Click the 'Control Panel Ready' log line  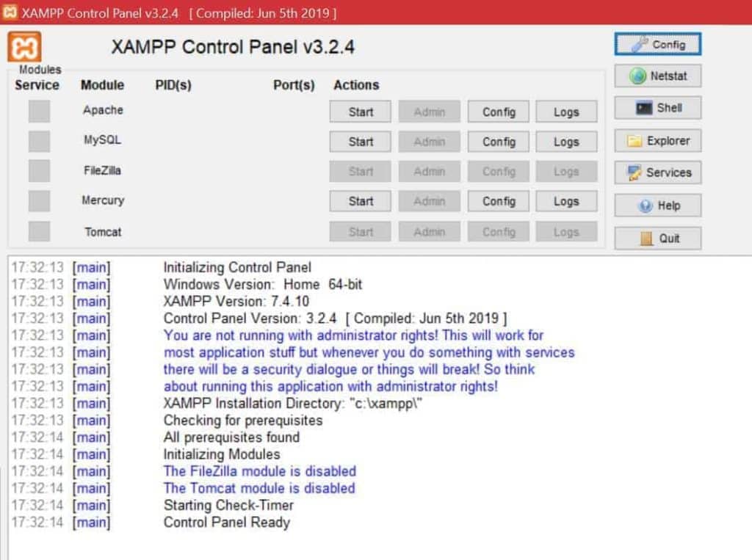[226, 522]
